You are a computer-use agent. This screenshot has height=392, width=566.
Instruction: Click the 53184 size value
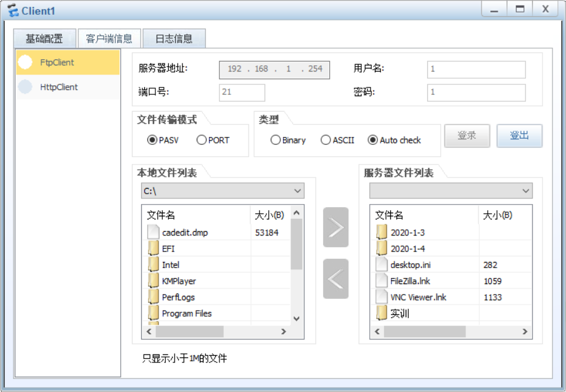pyautogui.click(x=267, y=232)
